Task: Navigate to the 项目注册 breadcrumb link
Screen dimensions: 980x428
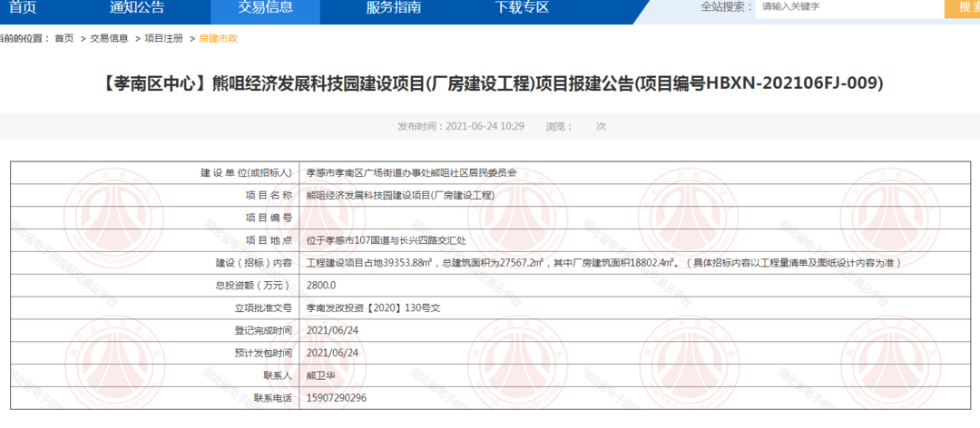Action: click(163, 38)
